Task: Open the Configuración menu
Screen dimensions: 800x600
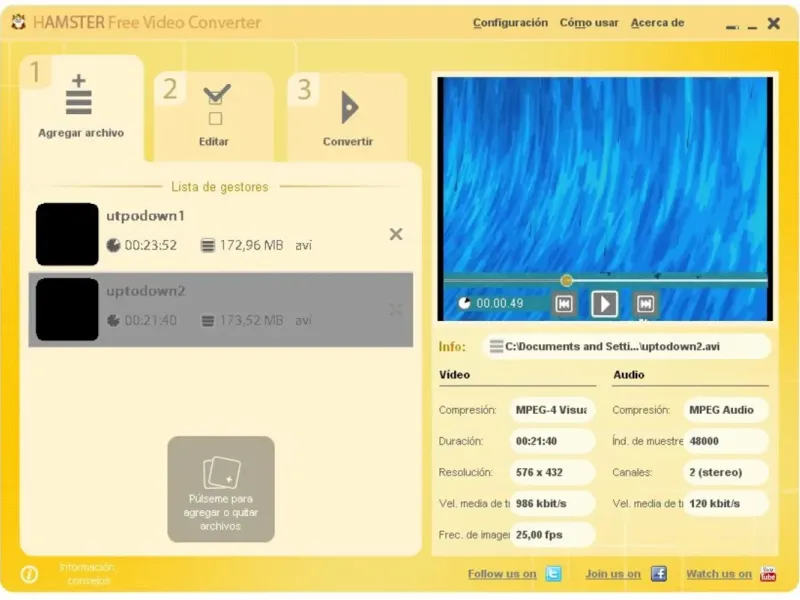Action: [510, 23]
